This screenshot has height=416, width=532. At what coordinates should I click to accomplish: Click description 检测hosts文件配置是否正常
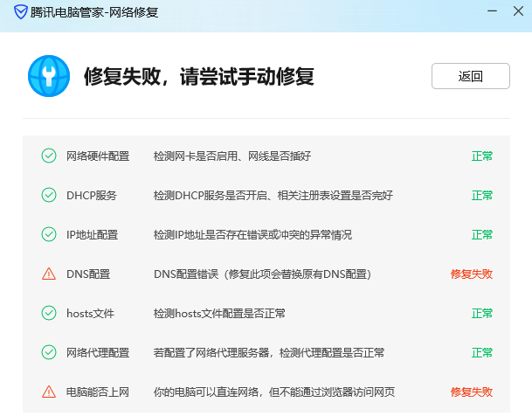point(219,314)
